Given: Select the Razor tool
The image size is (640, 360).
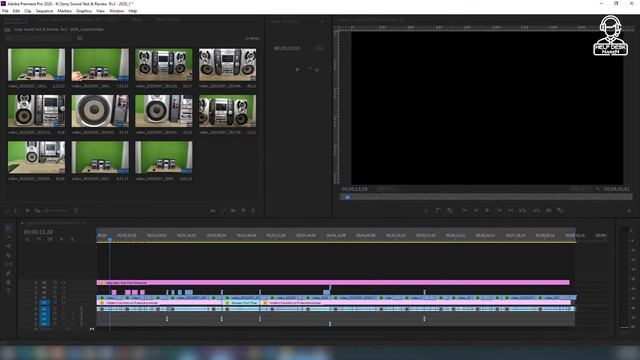Looking at the screenshot, I should pos(9,255).
